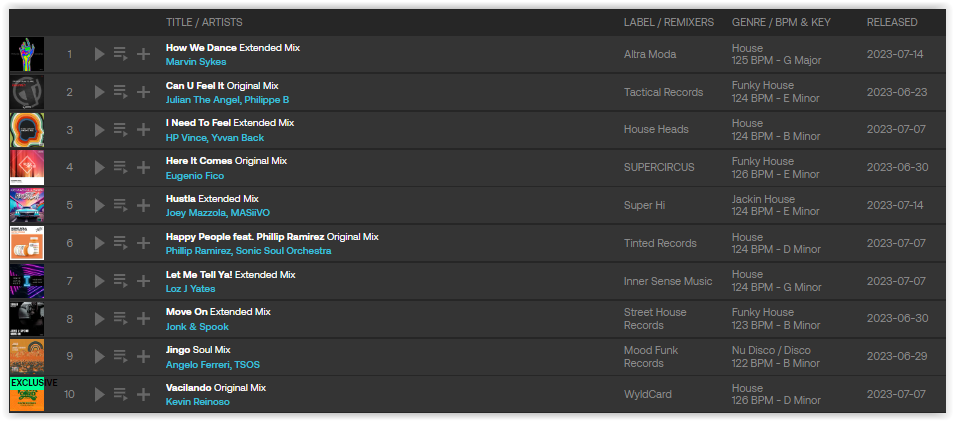Image resolution: width=954 pixels, height=421 pixels.
Task: Add Move On to the queue
Action: point(120,318)
